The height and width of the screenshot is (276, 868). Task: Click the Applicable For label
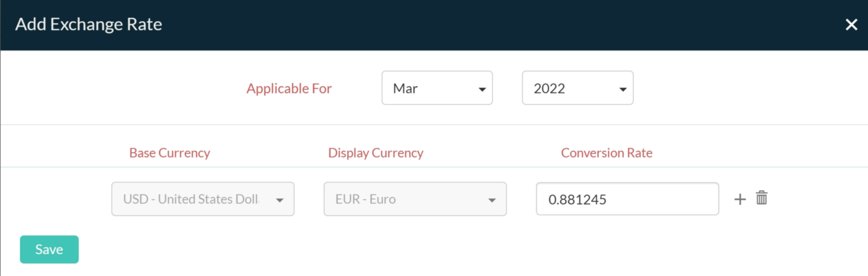pos(289,89)
